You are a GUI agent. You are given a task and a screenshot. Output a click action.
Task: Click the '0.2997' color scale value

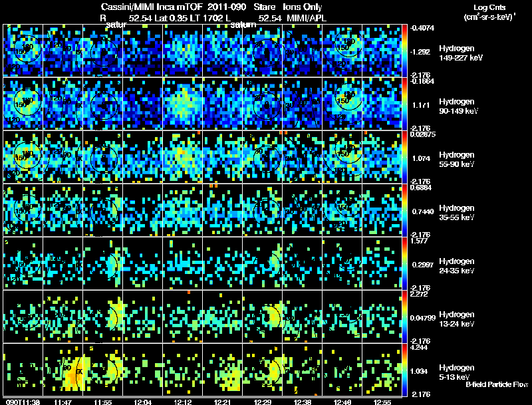coord(423,265)
